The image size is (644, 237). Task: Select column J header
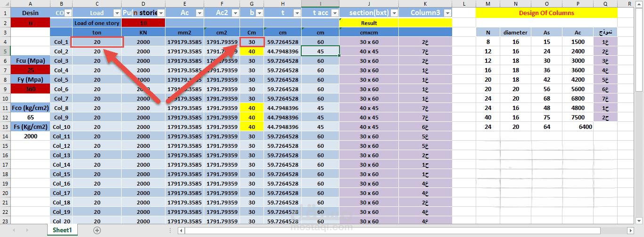pyautogui.click(x=369, y=4)
